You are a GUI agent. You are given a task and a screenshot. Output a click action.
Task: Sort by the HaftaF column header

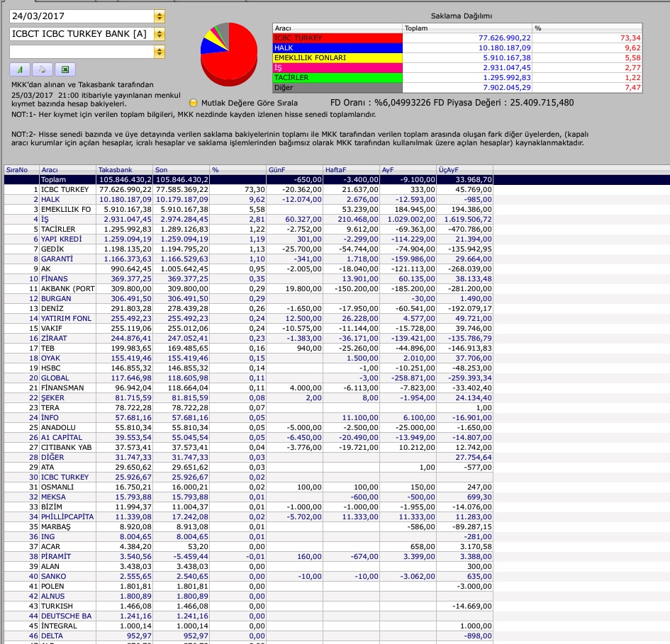[351, 169]
